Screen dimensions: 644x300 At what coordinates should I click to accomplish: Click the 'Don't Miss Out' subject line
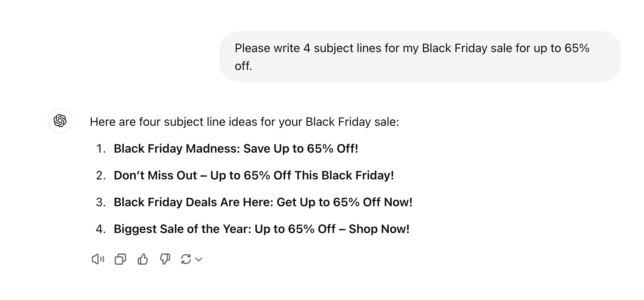pos(253,175)
